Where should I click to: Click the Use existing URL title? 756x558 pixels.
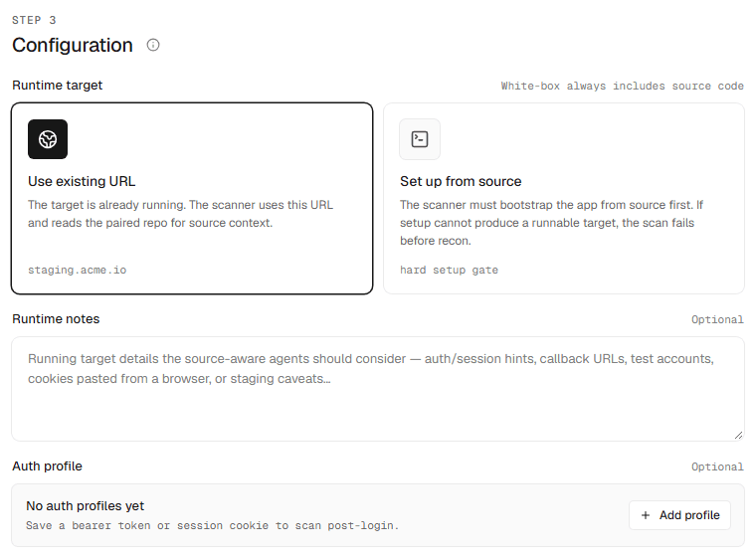[82, 181]
